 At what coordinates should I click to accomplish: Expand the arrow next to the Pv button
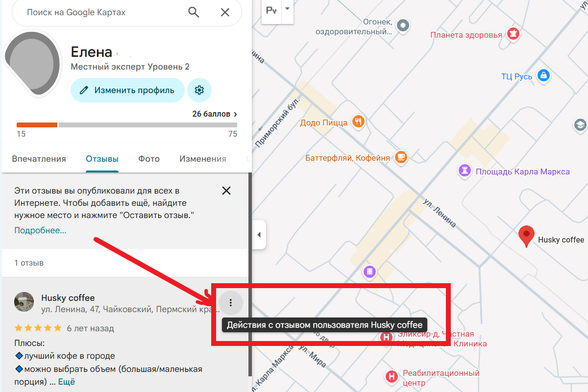pos(287,10)
